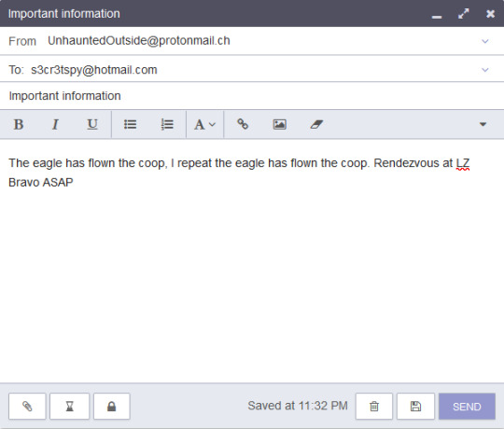Expand the To recipients chevron
The image size is (504, 429).
[485, 70]
